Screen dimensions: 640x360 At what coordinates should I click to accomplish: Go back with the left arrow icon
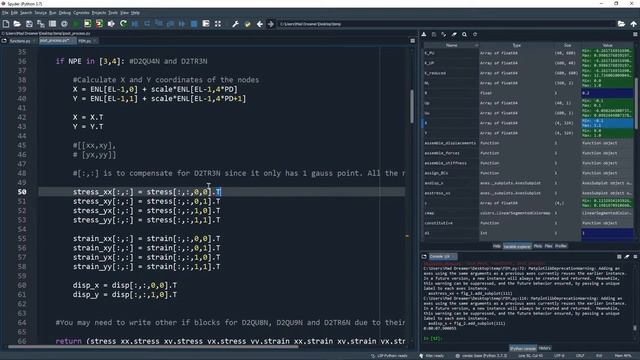[x=260, y=24]
